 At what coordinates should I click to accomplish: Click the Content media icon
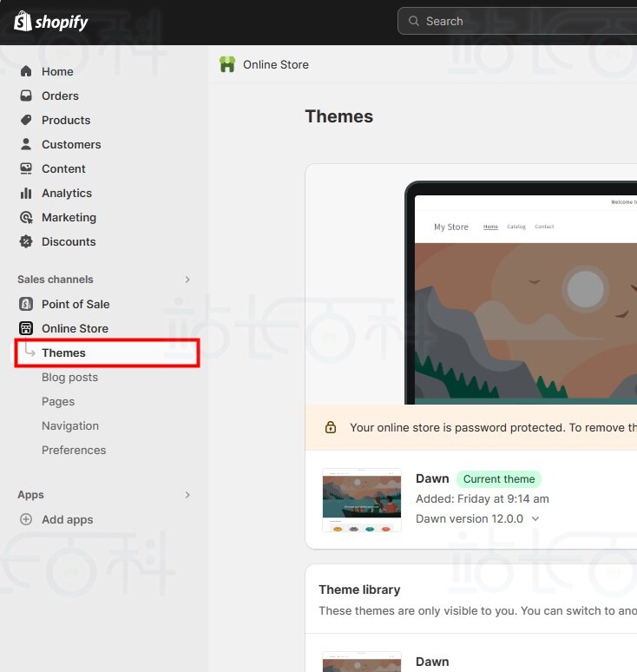(26, 168)
